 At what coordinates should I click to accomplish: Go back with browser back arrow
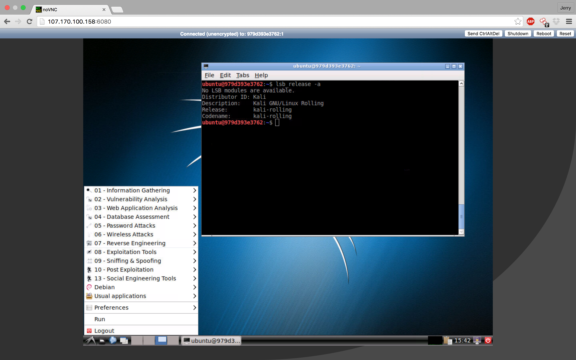(x=7, y=22)
